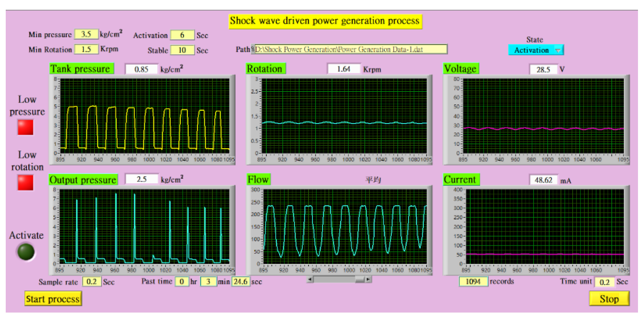
Task: Click the scrollbar left arrow
Action: 310,279
